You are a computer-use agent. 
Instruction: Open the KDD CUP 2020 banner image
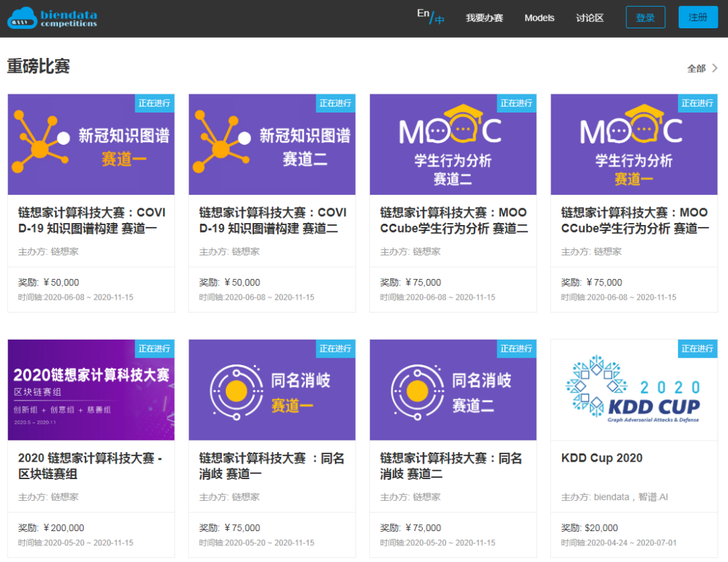click(x=634, y=389)
